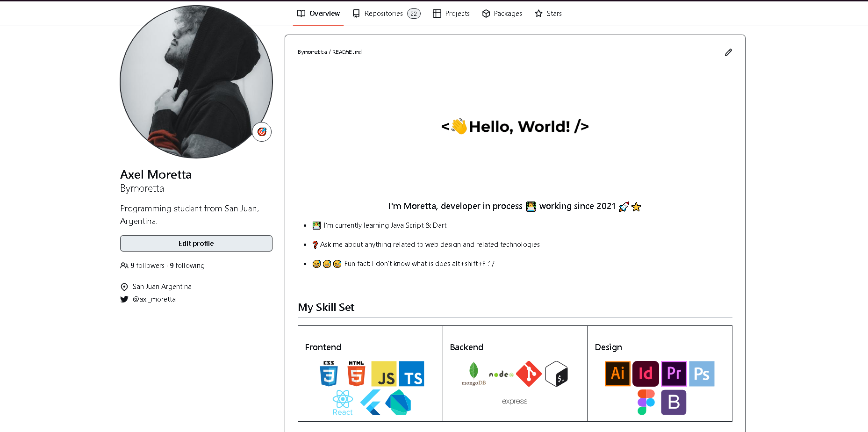
Task: Click the Figma logo icon
Action: coord(646,402)
